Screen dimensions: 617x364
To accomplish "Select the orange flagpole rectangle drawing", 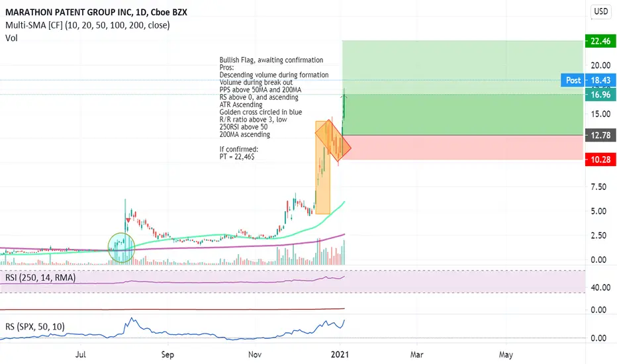I will (x=322, y=167).
